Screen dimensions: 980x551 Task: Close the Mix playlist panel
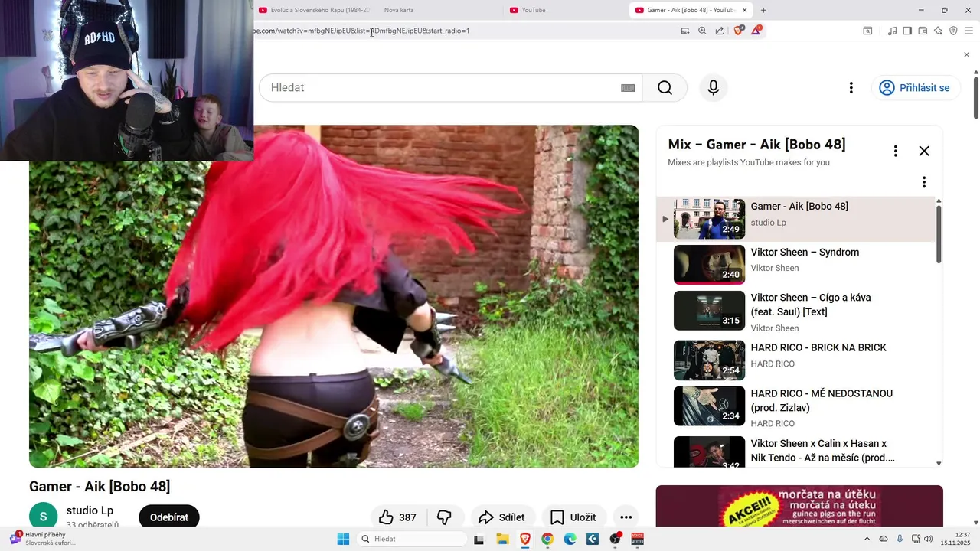[x=924, y=151]
